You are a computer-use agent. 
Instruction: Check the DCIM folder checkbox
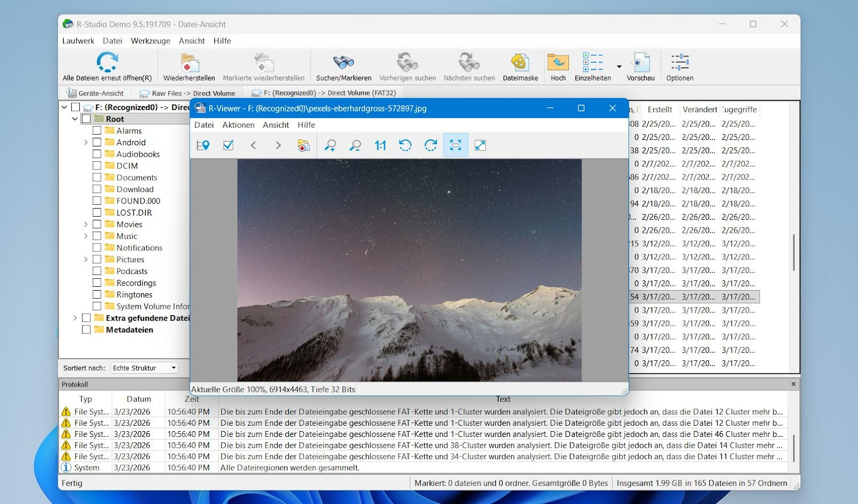(97, 166)
